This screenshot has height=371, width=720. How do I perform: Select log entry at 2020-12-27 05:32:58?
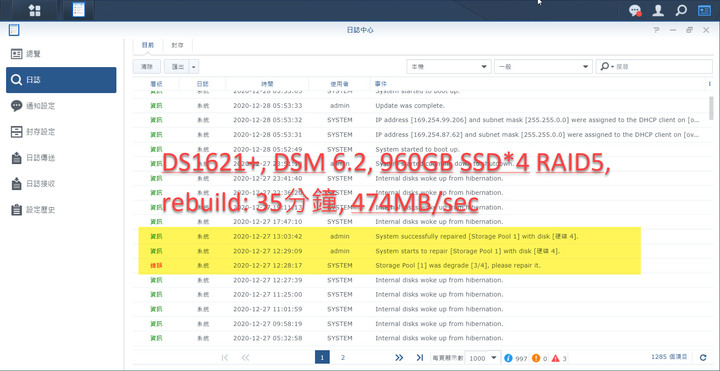pyautogui.click(x=420, y=338)
